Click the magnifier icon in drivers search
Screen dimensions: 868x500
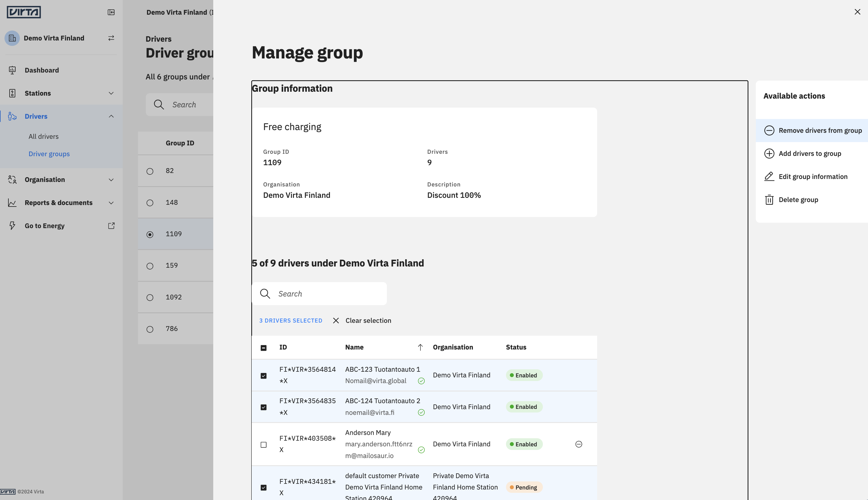265,293
